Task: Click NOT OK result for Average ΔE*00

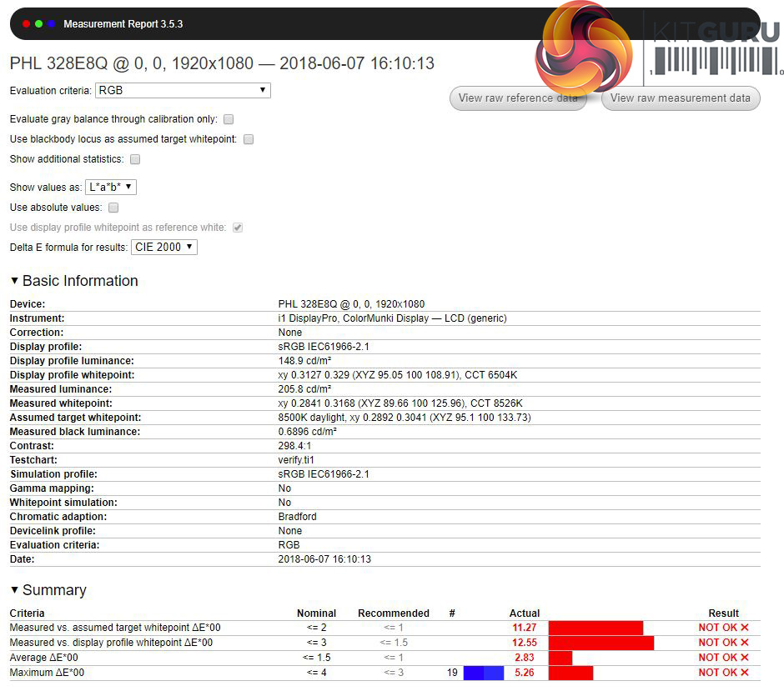Action: click(723, 658)
